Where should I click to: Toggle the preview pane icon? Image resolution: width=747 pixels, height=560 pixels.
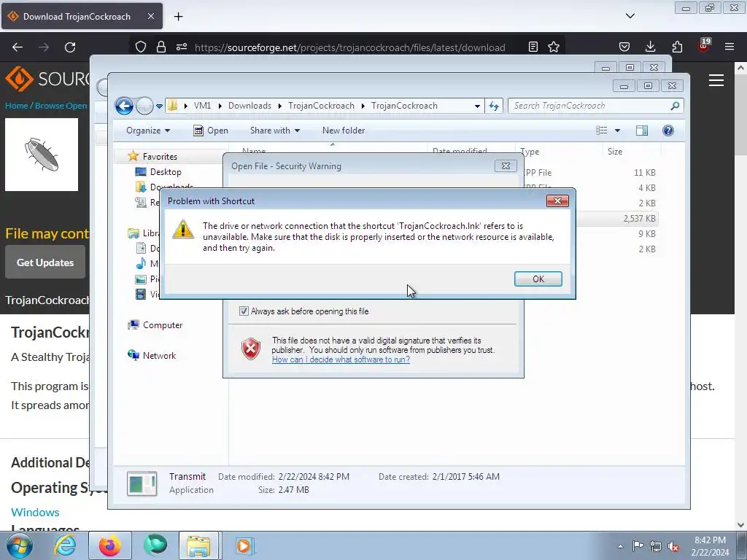tap(642, 131)
